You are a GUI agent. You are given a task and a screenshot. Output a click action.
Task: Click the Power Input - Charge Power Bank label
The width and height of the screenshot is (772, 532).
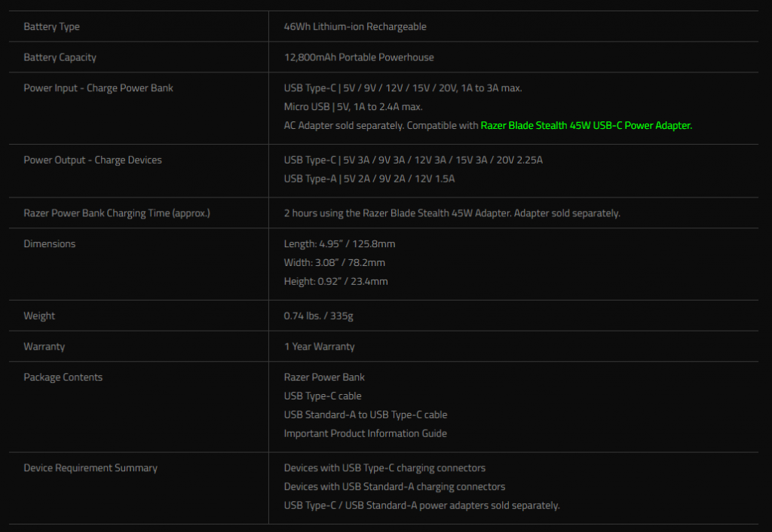99,88
